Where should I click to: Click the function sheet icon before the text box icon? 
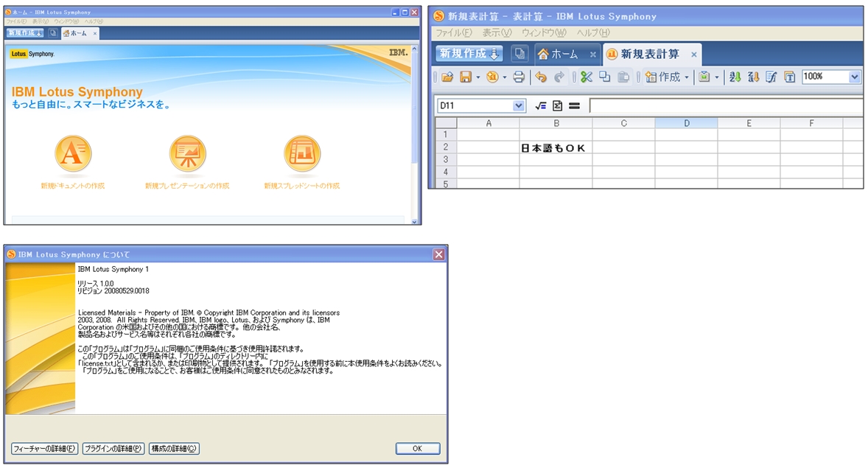771,77
